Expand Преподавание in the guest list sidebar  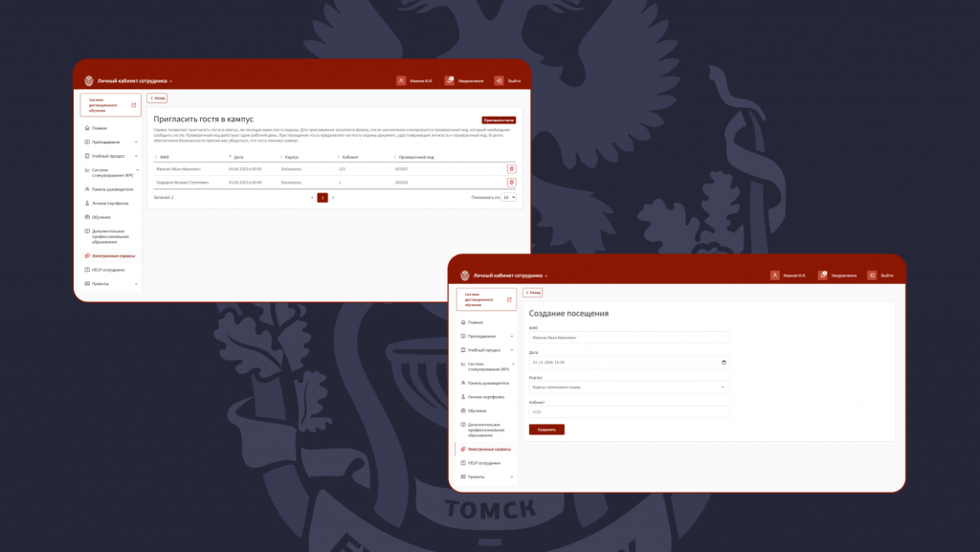(136, 143)
